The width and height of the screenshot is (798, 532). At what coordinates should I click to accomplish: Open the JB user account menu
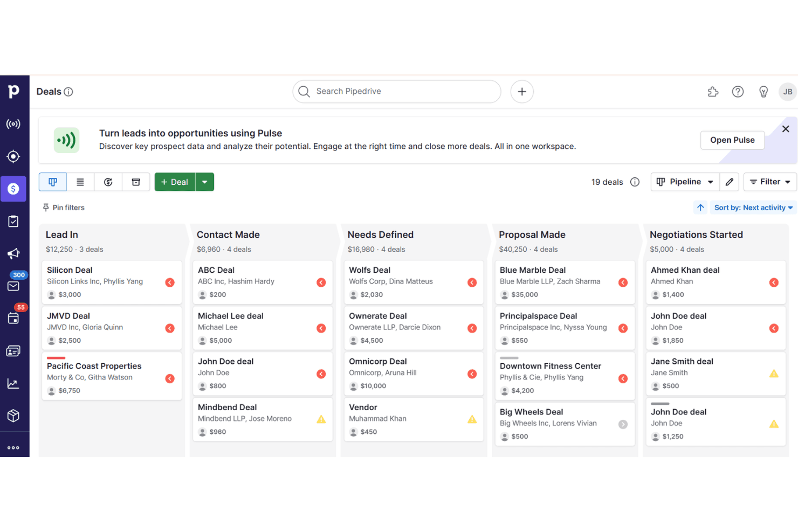click(788, 92)
